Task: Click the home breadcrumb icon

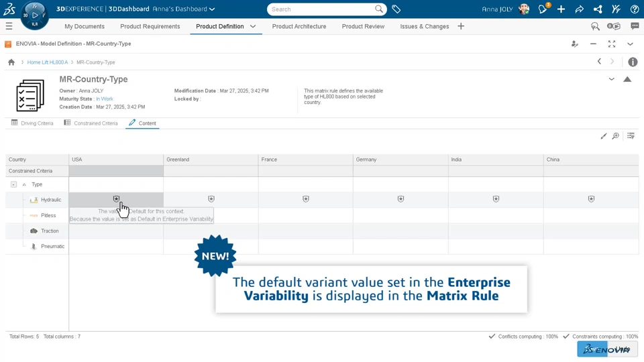Action: click(x=11, y=62)
